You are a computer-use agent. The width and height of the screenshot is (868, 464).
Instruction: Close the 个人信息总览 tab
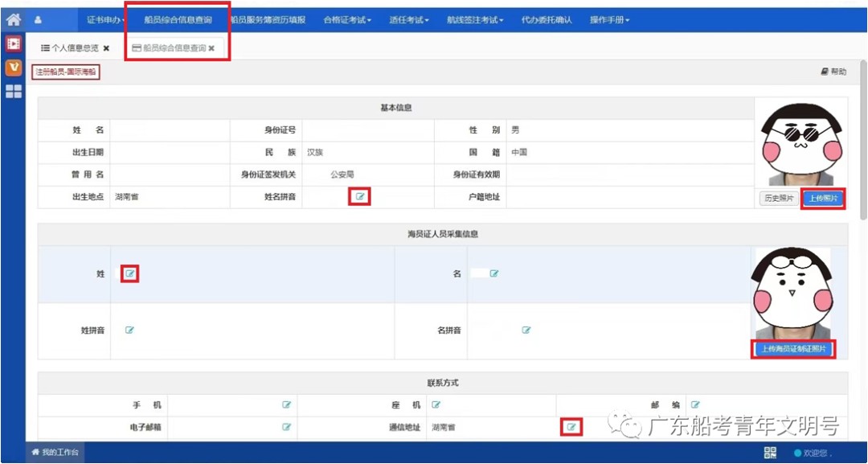pos(106,49)
